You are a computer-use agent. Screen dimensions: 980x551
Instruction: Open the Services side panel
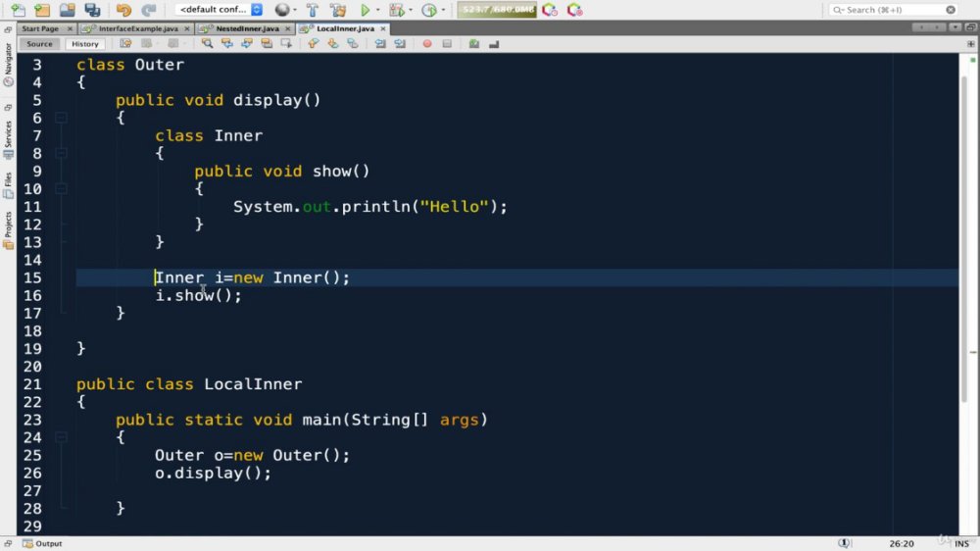[8, 139]
